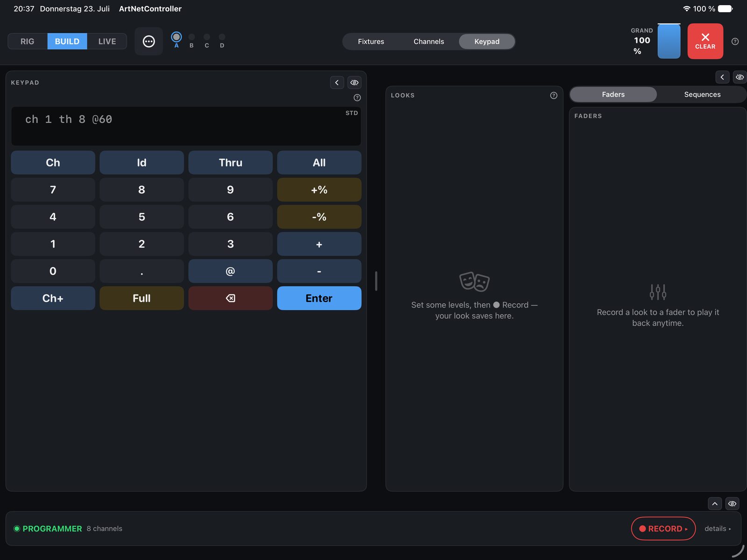Viewport: 747px width, 560px height.
Task: Click the keypad command line display
Action: pos(186,126)
